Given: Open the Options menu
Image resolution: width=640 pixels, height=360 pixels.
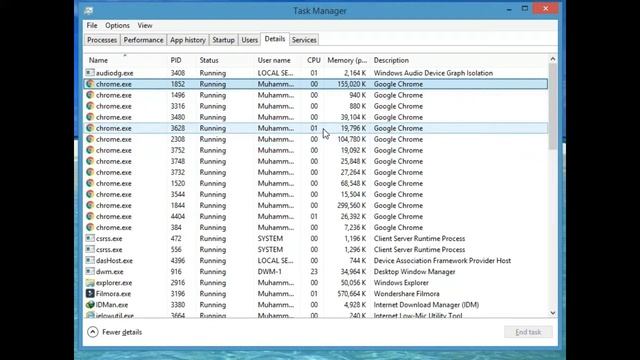Looking at the screenshot, I should pyautogui.click(x=117, y=25).
